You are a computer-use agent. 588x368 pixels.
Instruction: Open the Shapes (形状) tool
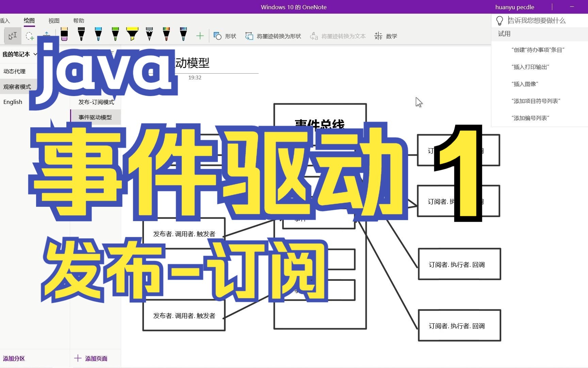225,36
